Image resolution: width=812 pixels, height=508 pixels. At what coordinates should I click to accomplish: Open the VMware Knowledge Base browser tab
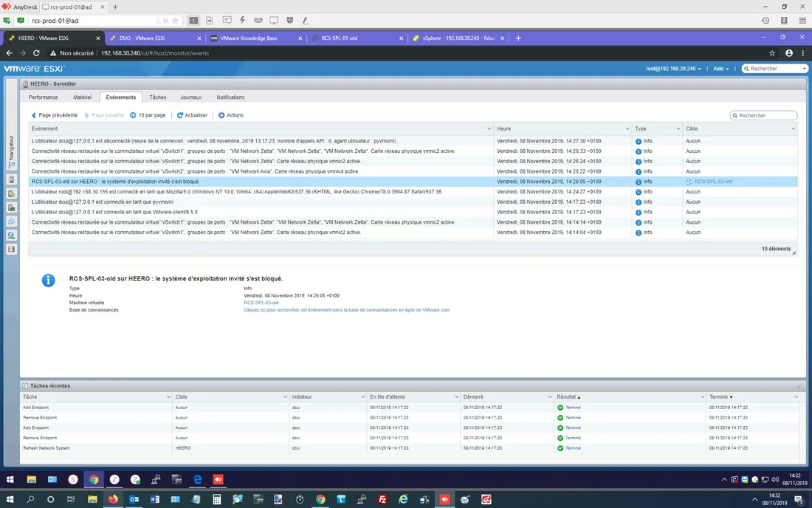pyautogui.click(x=252, y=38)
